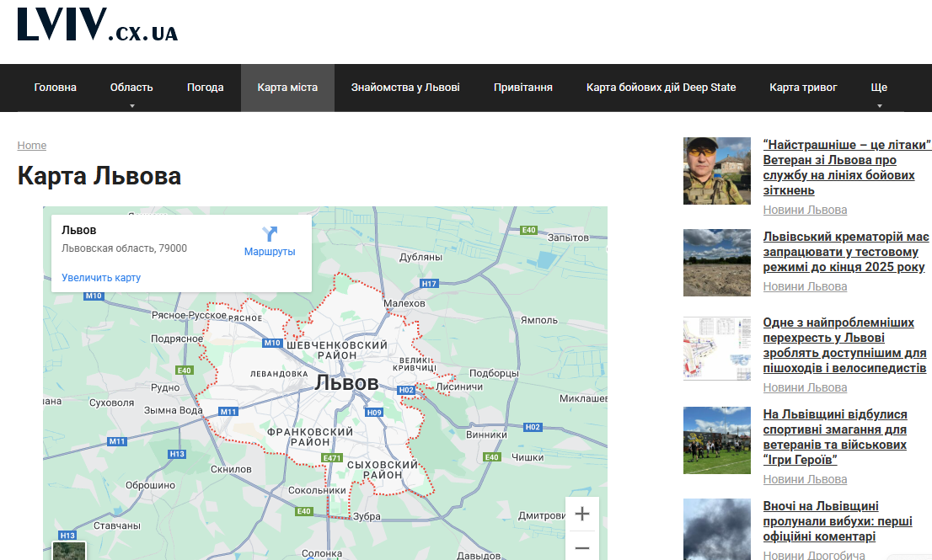Click Сокольники label on map
Image resolution: width=932 pixels, height=560 pixels.
coord(317,490)
